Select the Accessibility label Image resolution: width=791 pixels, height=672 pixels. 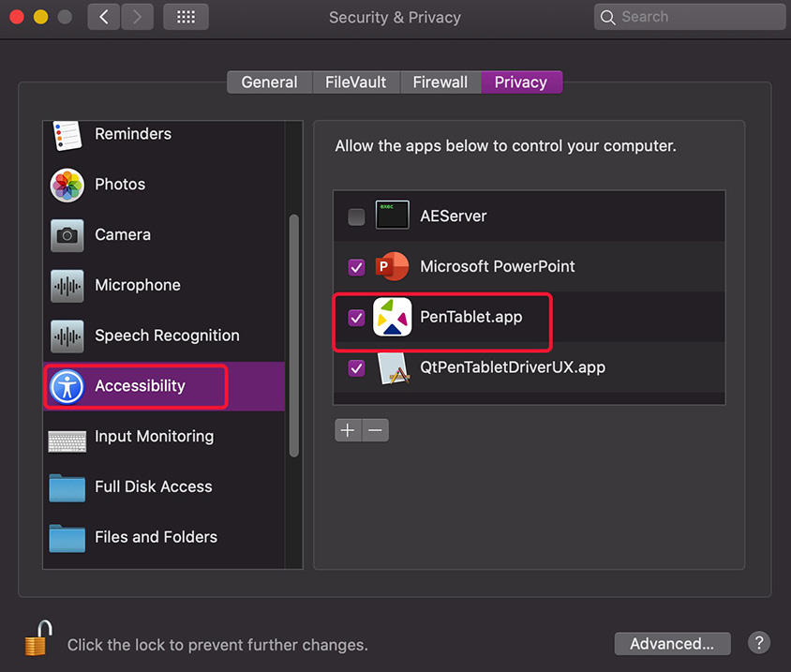click(x=140, y=386)
